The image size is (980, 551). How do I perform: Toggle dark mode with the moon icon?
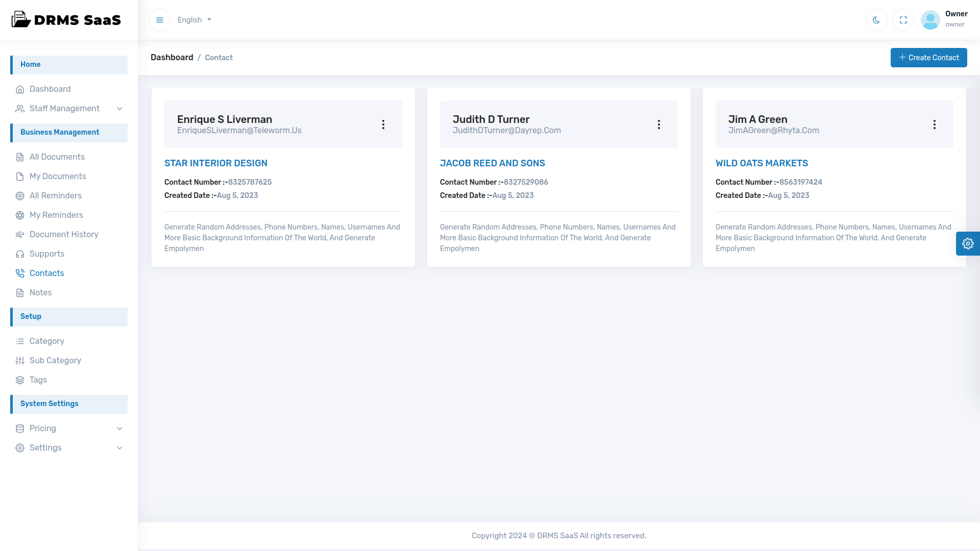point(876,20)
